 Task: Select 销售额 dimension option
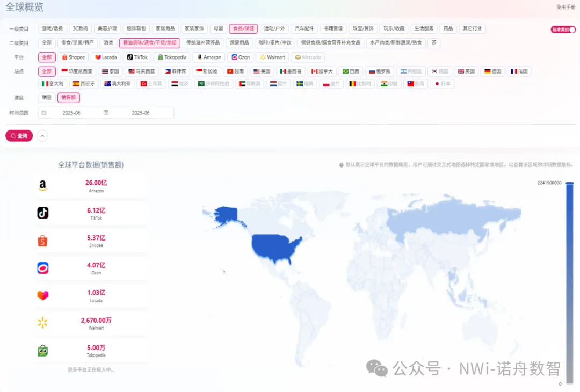[68, 98]
